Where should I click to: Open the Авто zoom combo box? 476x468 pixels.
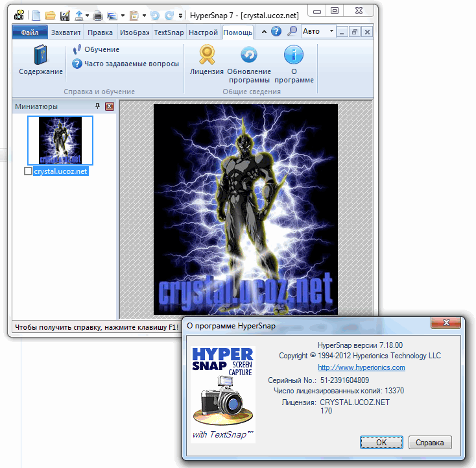[x=318, y=31]
